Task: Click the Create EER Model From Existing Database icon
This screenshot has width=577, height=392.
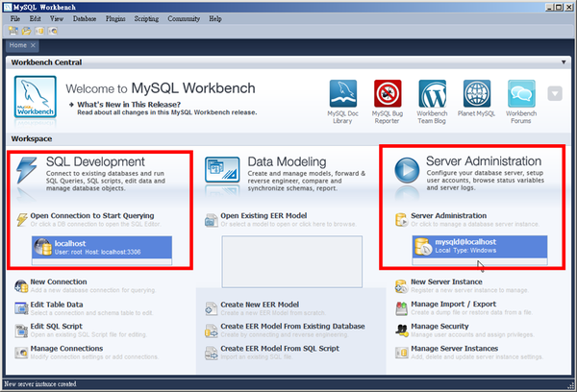Action: 212,331
